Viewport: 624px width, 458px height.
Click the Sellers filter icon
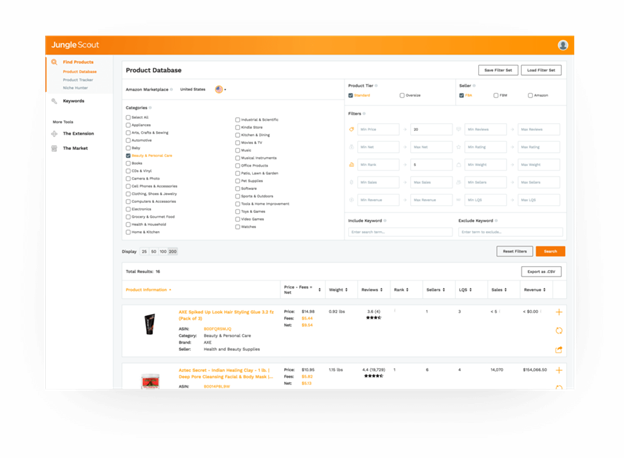458,182
